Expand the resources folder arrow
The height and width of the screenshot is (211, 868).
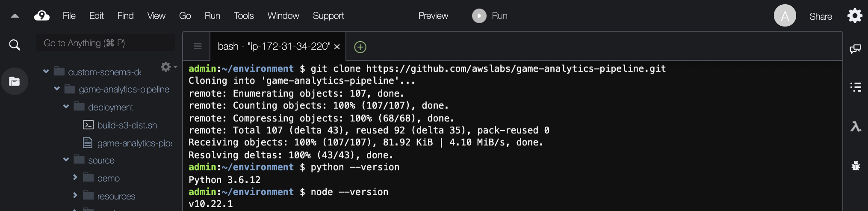pos(75,195)
